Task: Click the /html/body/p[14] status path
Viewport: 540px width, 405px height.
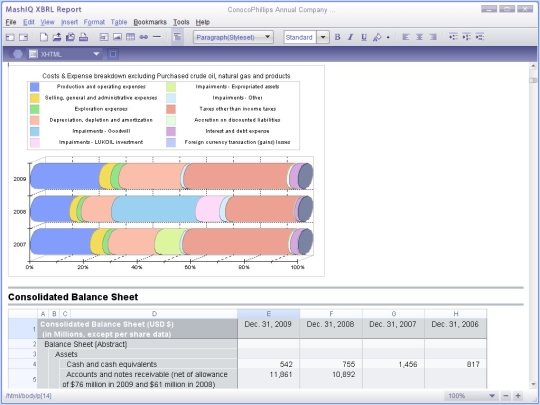Action: point(29,396)
